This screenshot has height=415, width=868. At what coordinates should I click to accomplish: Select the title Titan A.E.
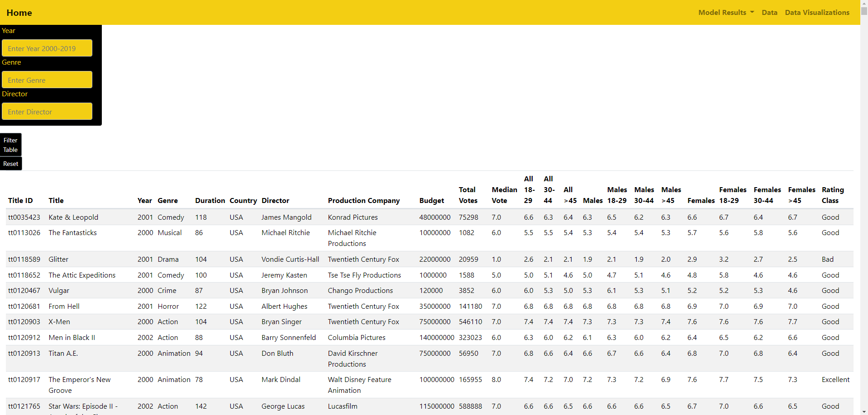point(63,353)
